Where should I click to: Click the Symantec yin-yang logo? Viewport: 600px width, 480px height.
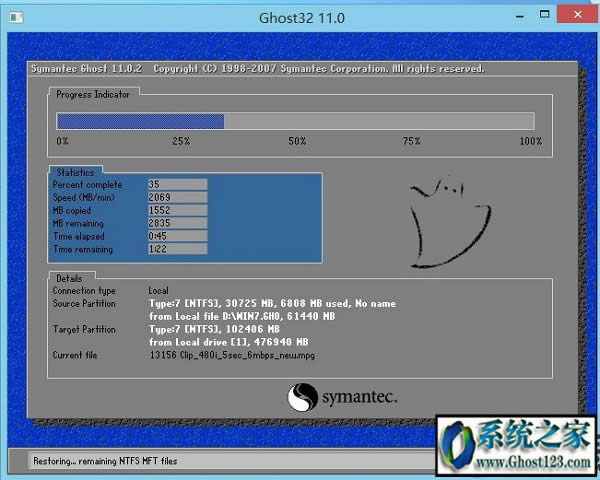303,398
